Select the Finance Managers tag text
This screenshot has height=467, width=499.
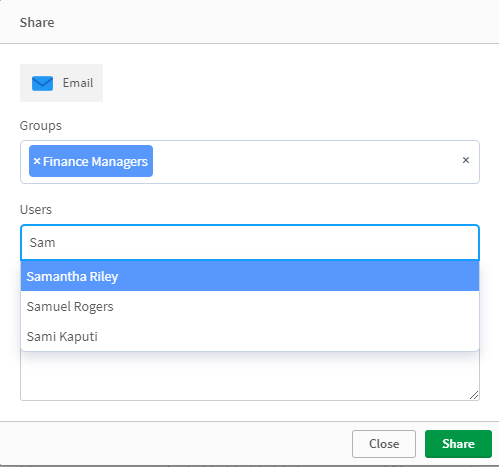(95, 161)
